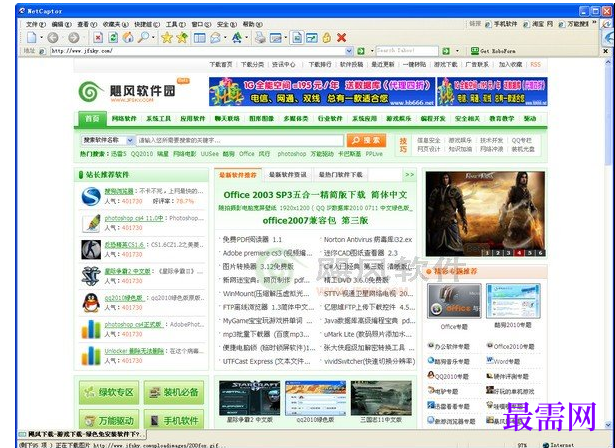Click the image capture toolbar icon
Screen dimensions: 615x448
(x=276, y=38)
